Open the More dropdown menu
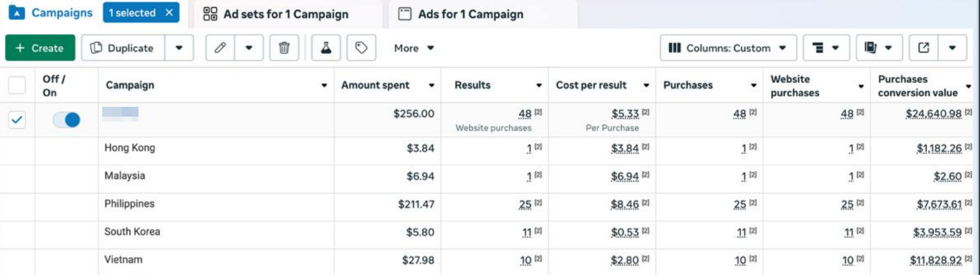The height and width of the screenshot is (275, 980). 414,48
